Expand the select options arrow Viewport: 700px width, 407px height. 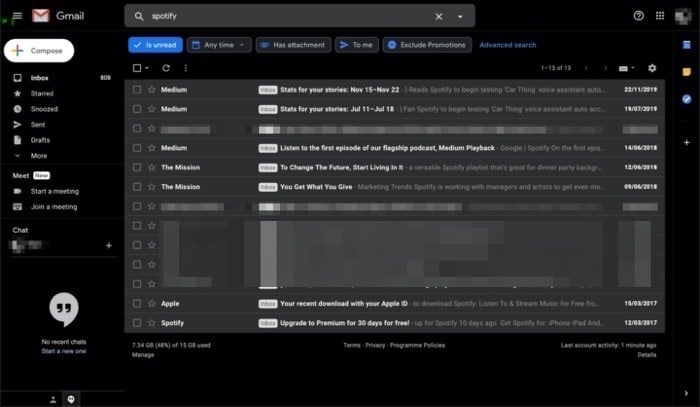147,68
